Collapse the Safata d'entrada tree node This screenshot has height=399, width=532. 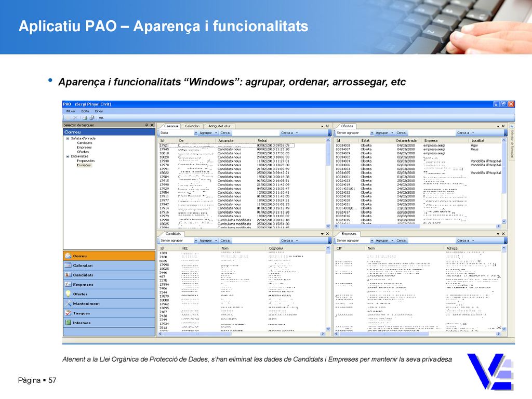pyautogui.click(x=68, y=138)
